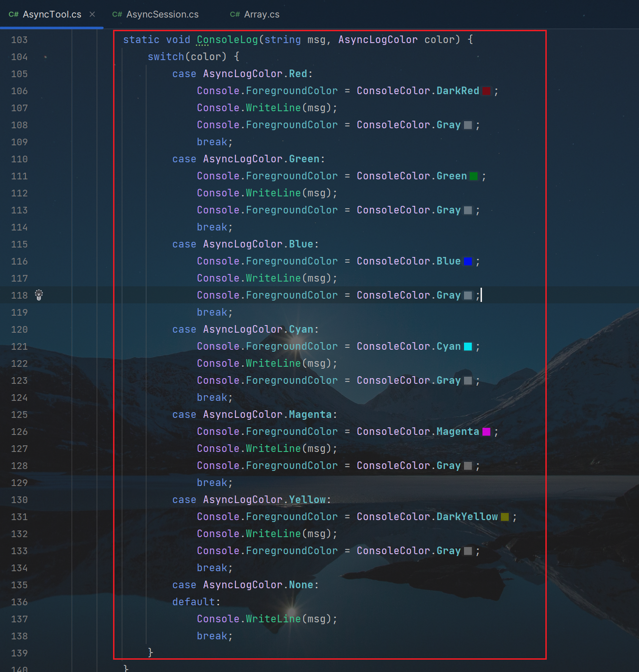Close the AsyncTool.cs tab
Screen dimensions: 639x672
pyautogui.click(x=92, y=14)
